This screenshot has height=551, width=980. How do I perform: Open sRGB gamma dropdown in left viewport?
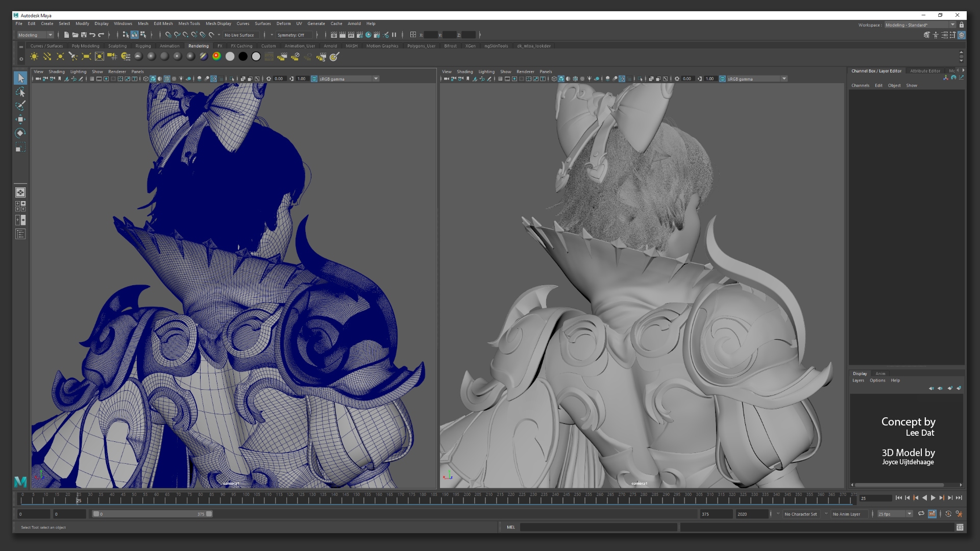pyautogui.click(x=349, y=79)
